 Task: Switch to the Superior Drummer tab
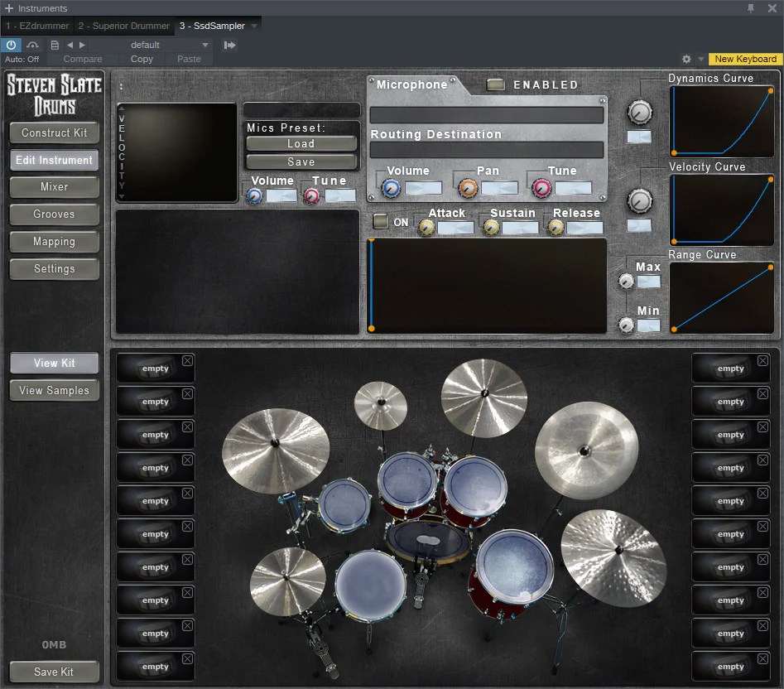point(124,26)
